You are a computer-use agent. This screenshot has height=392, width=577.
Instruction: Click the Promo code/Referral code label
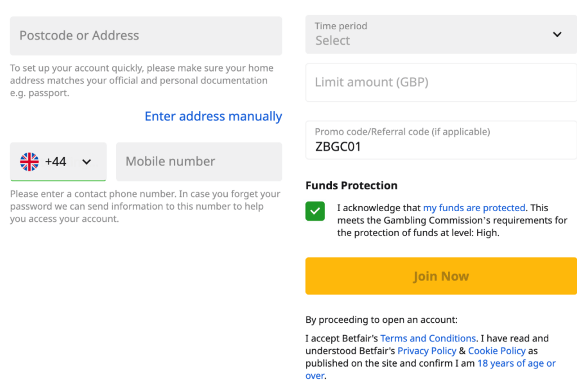(x=402, y=132)
